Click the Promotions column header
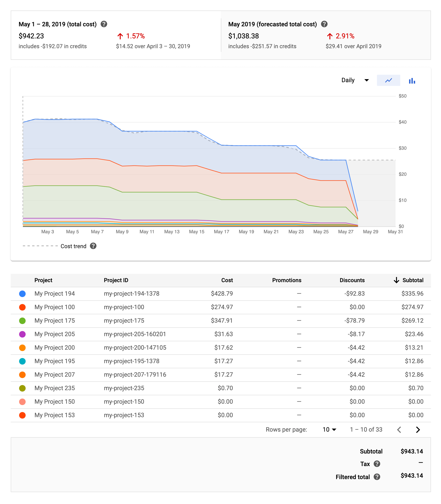 pyautogui.click(x=287, y=280)
